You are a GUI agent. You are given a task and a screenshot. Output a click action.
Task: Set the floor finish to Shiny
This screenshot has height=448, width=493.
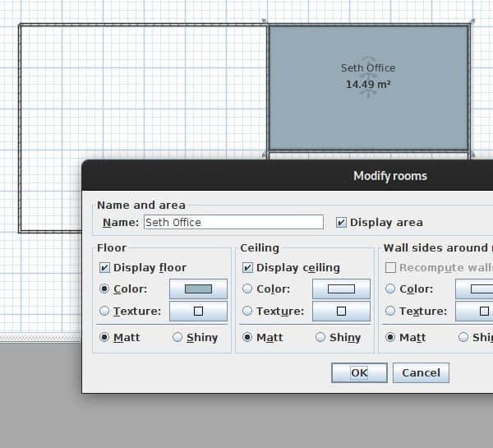click(178, 337)
